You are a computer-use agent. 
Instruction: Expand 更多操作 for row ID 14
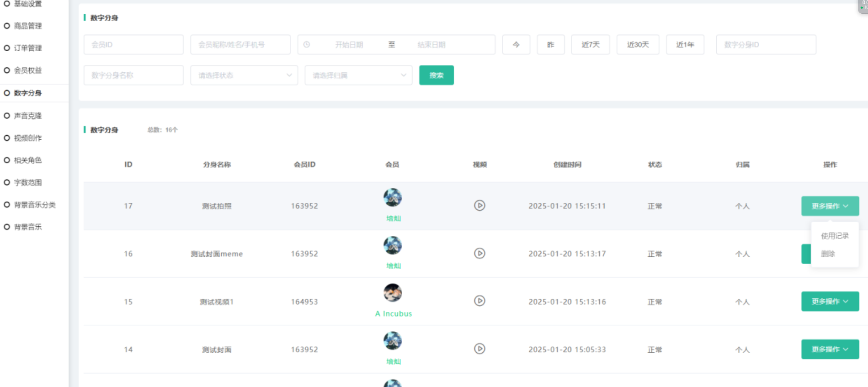point(830,350)
